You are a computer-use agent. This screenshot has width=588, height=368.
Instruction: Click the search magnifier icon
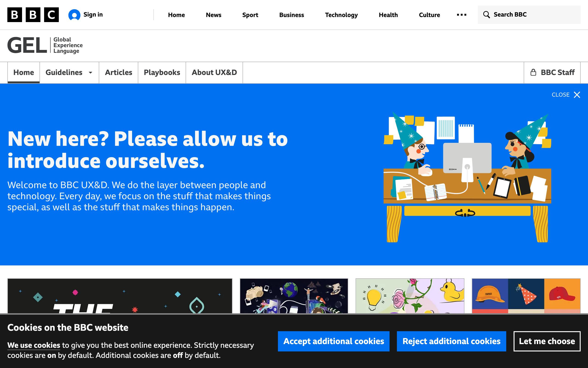(x=486, y=14)
